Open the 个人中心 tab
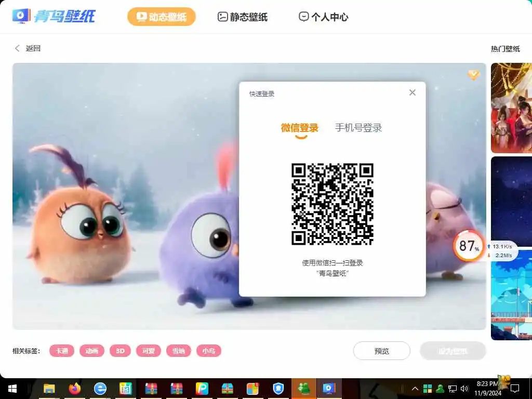Screen dimensions: 532x399 [323, 17]
